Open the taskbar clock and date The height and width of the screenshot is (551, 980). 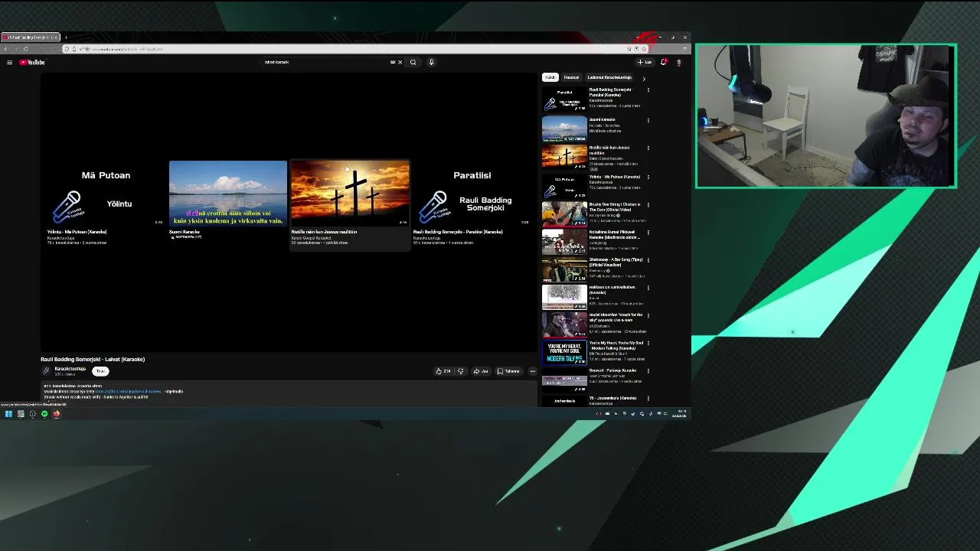click(x=679, y=414)
